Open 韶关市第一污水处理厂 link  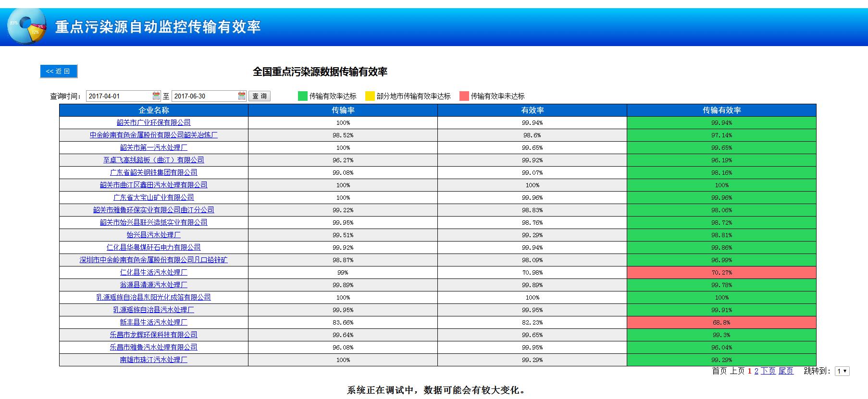(x=154, y=147)
